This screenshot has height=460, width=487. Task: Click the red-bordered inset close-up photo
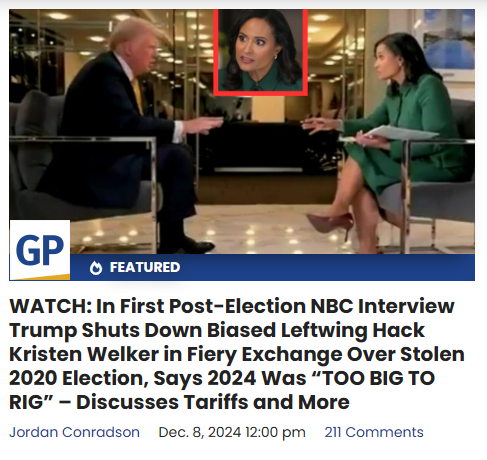[x=260, y=52]
